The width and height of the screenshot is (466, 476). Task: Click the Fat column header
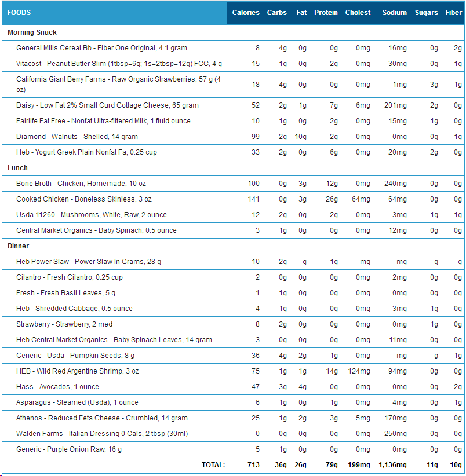tap(301, 13)
